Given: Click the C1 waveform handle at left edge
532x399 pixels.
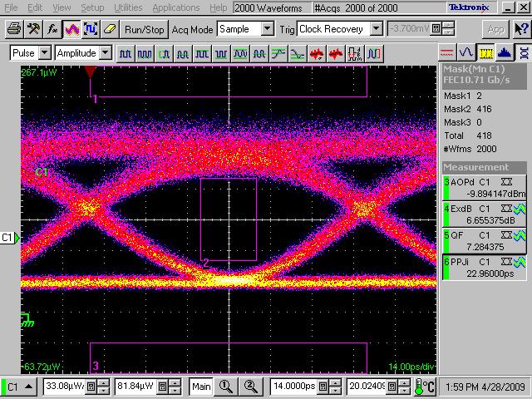Looking at the screenshot, I should click(9, 238).
